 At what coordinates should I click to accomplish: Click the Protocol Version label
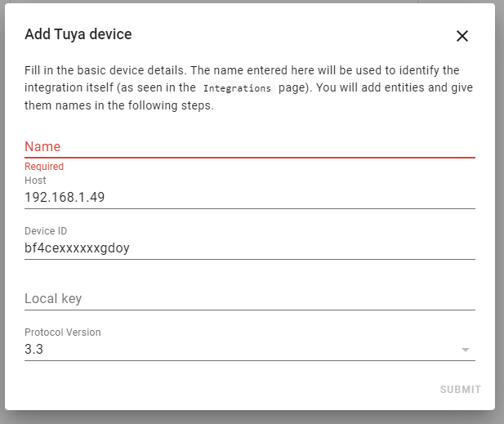[x=63, y=332]
